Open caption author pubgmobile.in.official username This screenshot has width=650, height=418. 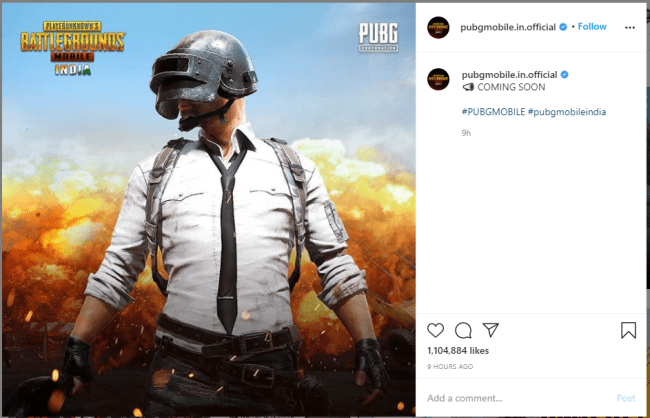click(509, 75)
